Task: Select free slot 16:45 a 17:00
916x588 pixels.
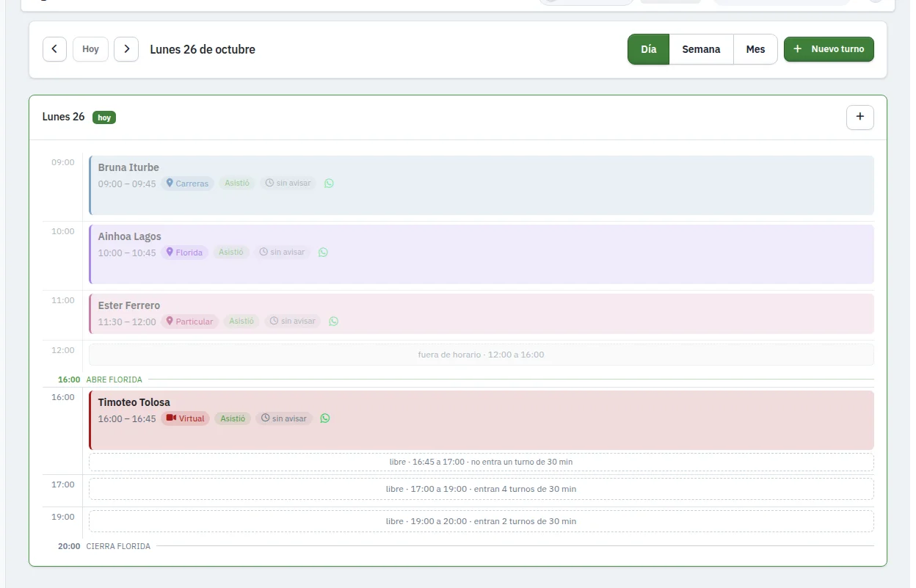Action: click(x=481, y=462)
